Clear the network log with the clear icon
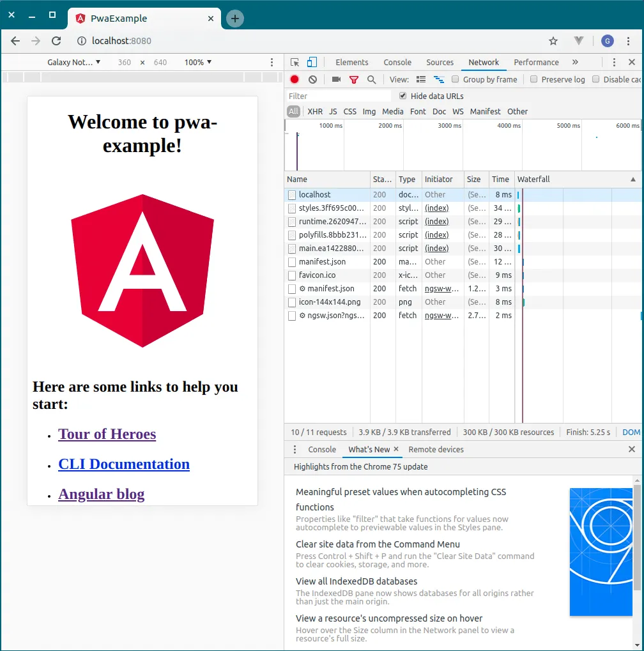 pyautogui.click(x=312, y=79)
